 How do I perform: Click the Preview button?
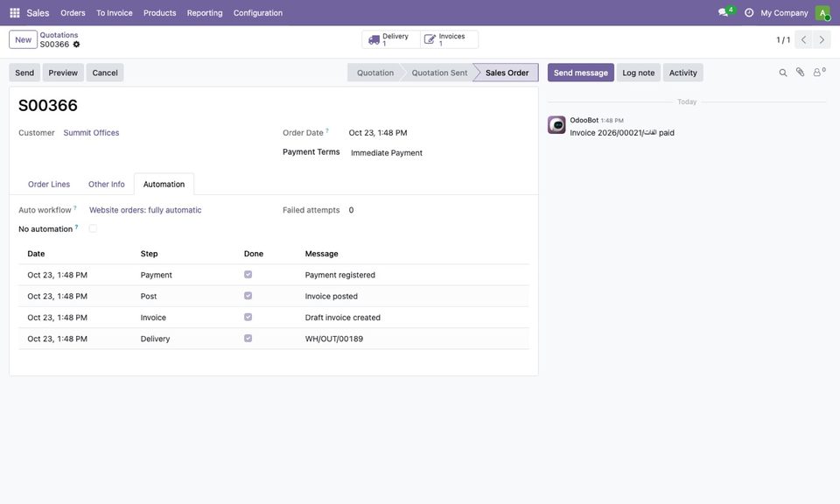pyautogui.click(x=63, y=73)
